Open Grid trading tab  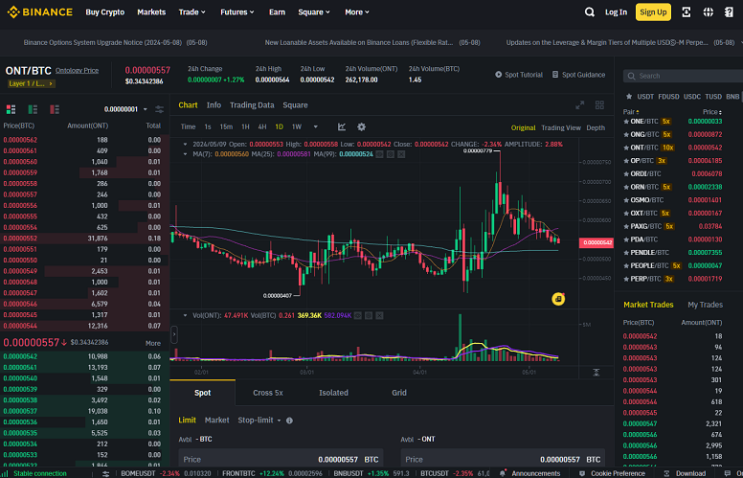coord(399,393)
